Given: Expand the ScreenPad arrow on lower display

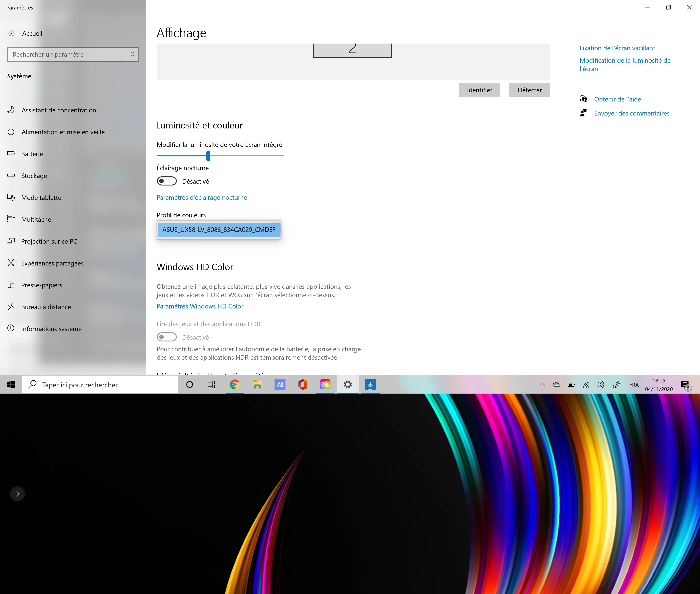Looking at the screenshot, I should (18, 494).
